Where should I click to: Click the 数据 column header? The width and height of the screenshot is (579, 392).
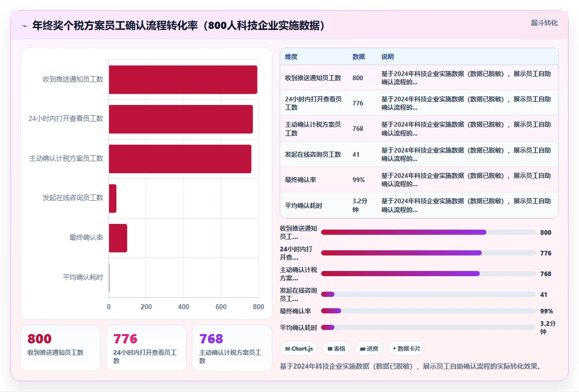pos(359,56)
